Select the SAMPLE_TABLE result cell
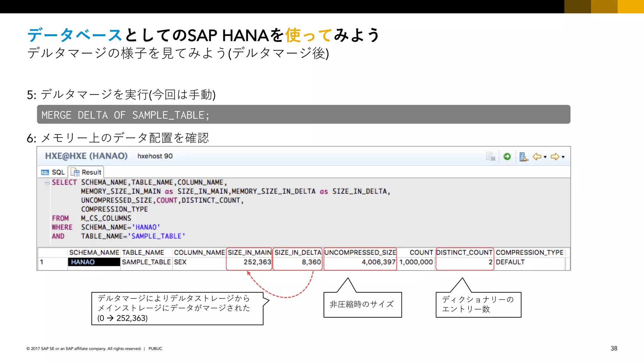 point(146,262)
